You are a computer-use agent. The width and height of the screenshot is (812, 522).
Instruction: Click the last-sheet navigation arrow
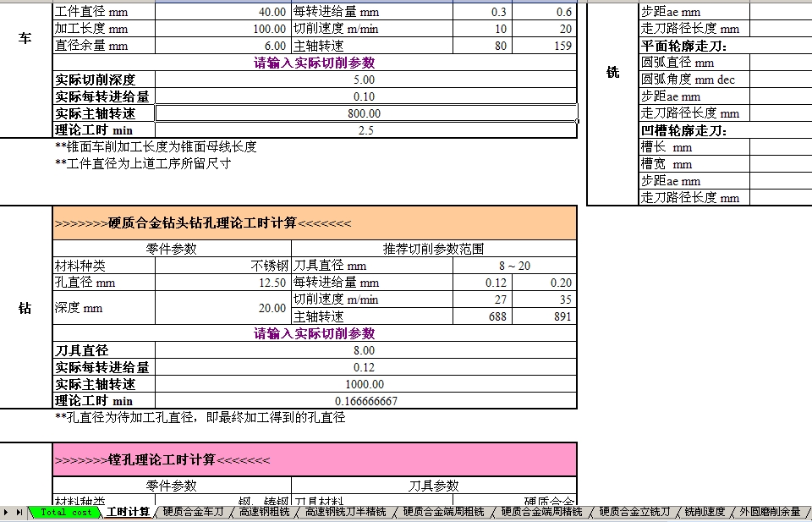pyautogui.click(x=19, y=512)
